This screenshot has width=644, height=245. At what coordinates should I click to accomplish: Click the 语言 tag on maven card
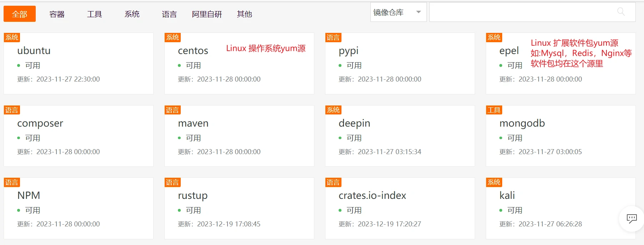(x=173, y=110)
